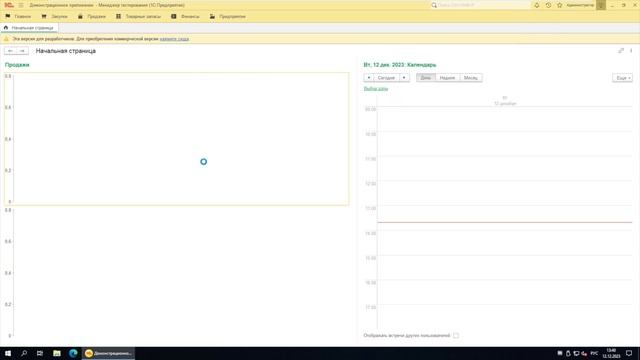
Task: Click the language indicator in system tray
Action: [594, 353]
